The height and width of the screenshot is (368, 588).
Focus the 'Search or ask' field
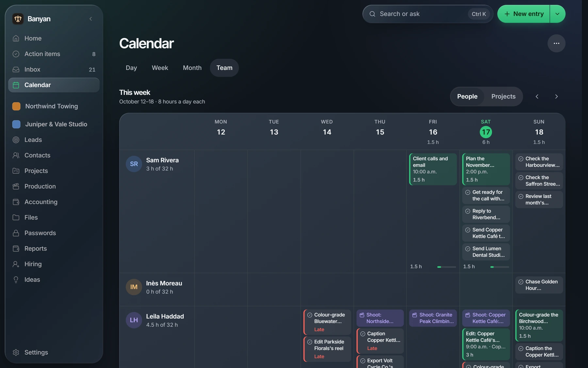coord(428,14)
